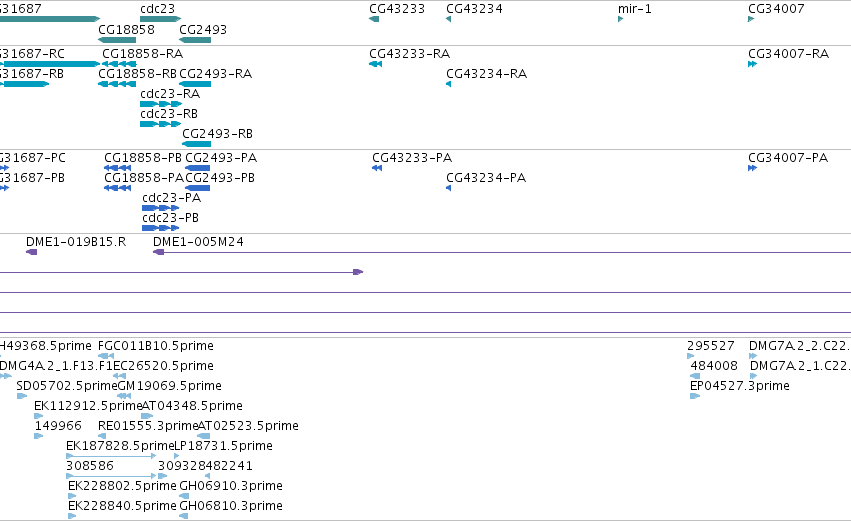Click the purple arrowhead ending the long BAC line
The height and width of the screenshot is (521, 851).
[358, 272]
